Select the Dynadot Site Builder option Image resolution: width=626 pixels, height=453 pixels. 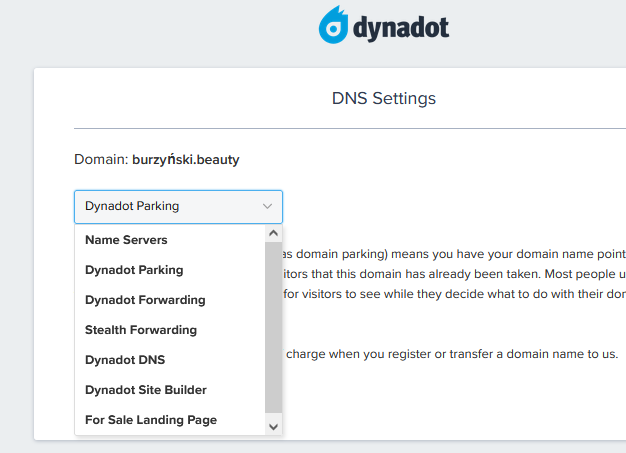(x=146, y=390)
